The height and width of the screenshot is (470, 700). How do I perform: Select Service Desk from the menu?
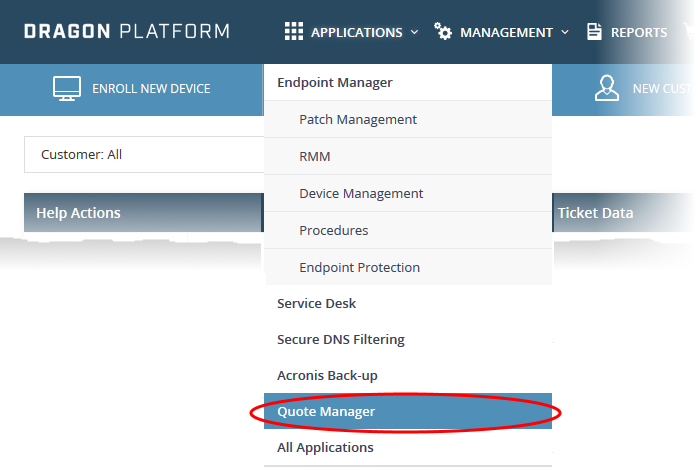(408, 304)
